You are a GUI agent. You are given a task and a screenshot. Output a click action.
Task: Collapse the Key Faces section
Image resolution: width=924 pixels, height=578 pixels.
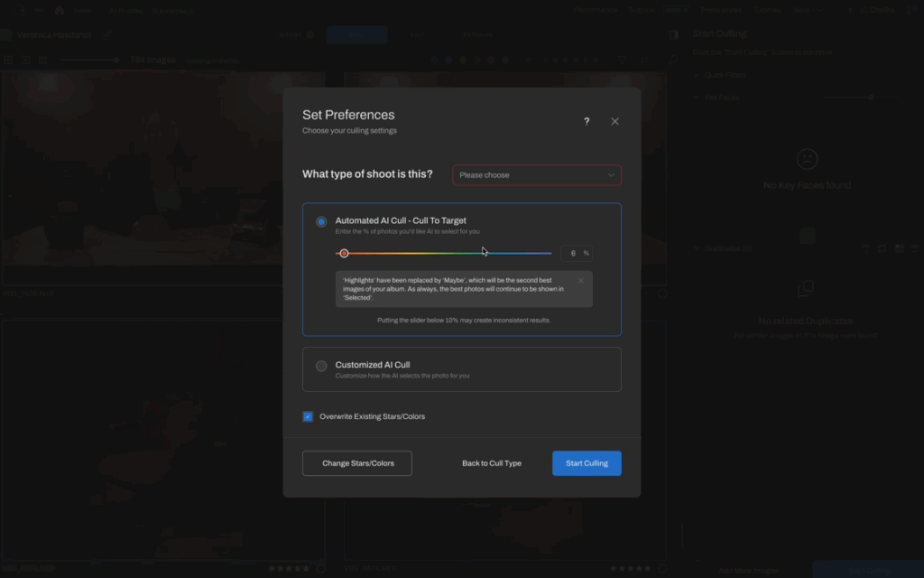click(x=697, y=97)
